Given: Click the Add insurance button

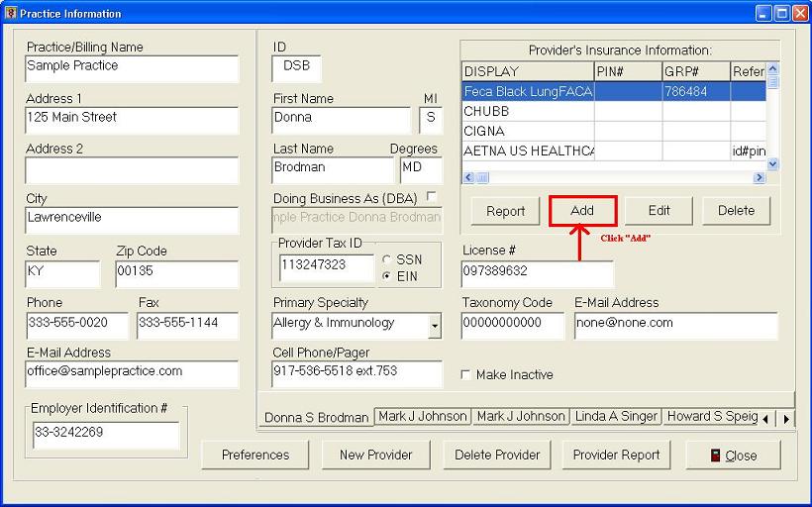Looking at the screenshot, I should pyautogui.click(x=582, y=211).
